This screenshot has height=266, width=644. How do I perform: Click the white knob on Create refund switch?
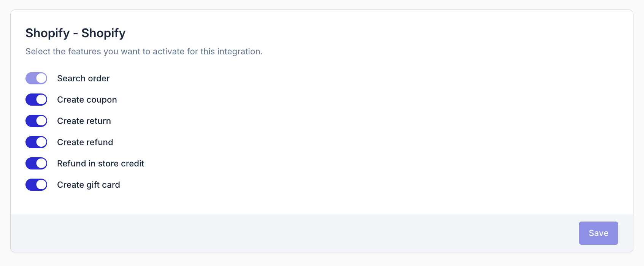coord(41,142)
